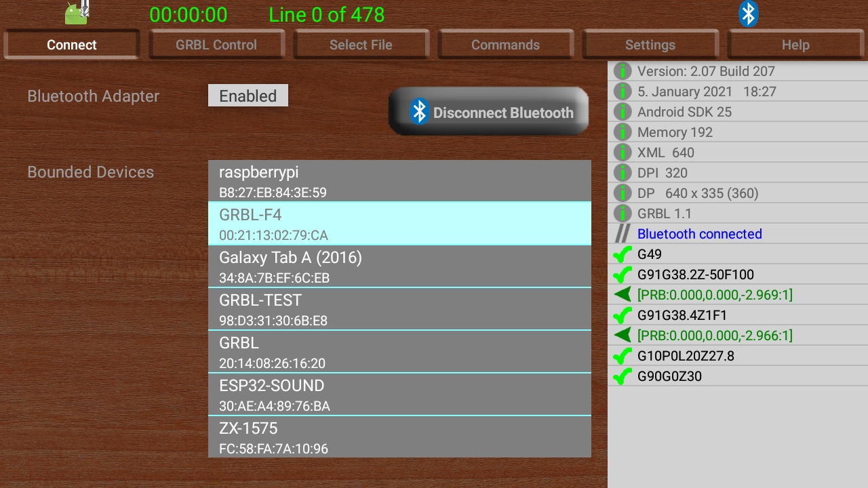Click the info icon beside Version 2.07

tap(623, 71)
